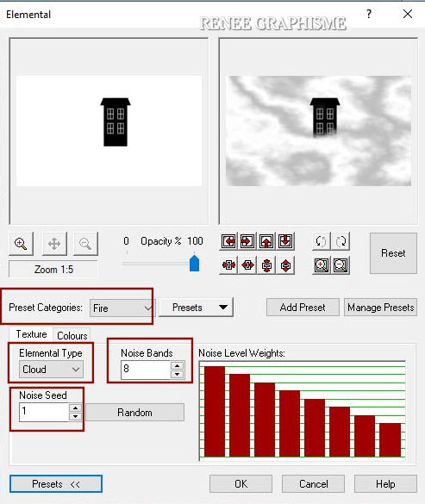Click the rotate counterclockwise icon
Screen dimensions: 425x504
(x=321, y=241)
